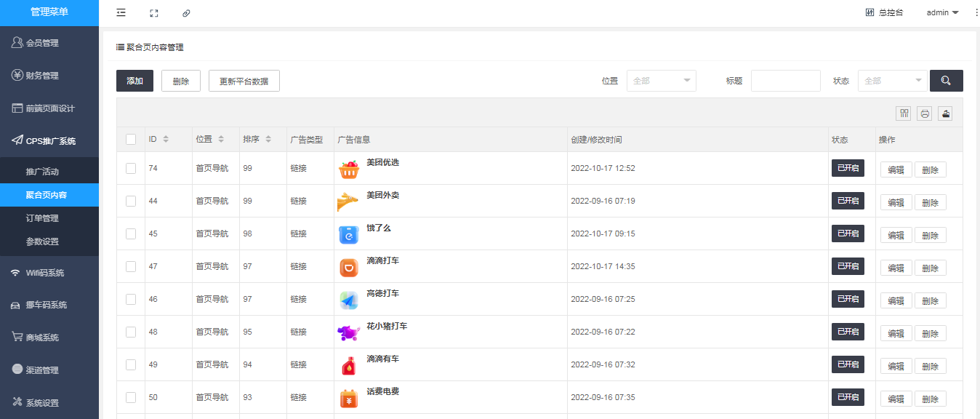Open the 状态 filter dropdown
980x419 pixels.
[892, 81]
